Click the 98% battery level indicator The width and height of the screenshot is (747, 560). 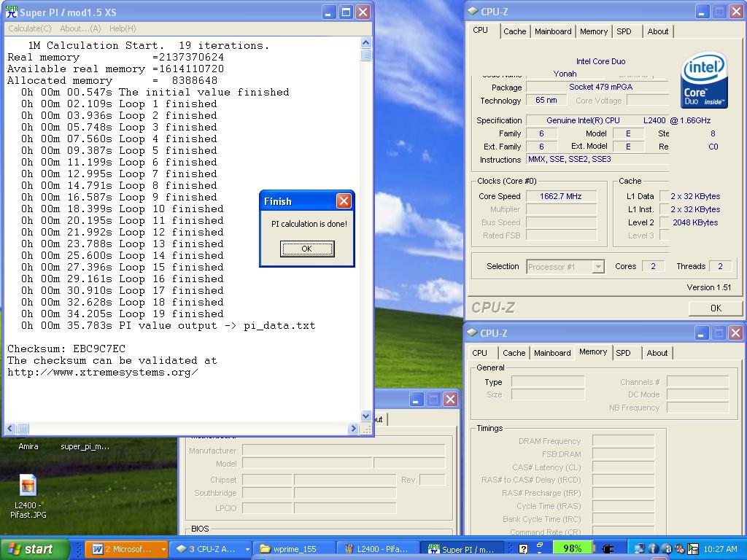coord(572,548)
